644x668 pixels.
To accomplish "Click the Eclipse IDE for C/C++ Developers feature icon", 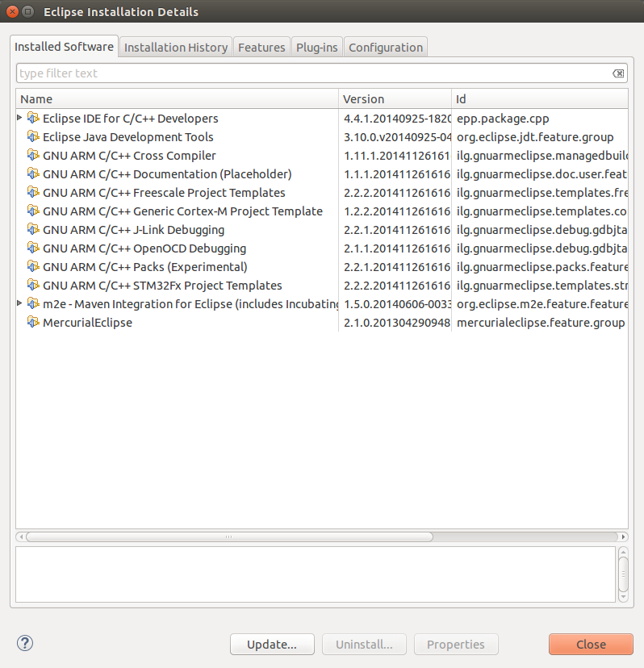I will (33, 118).
